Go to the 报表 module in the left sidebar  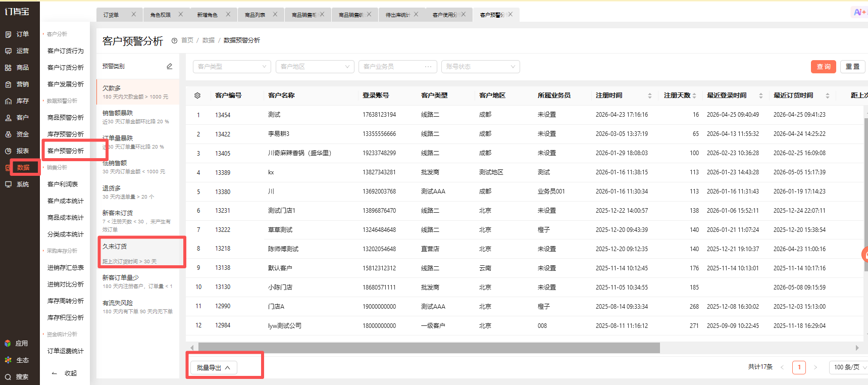coord(17,151)
